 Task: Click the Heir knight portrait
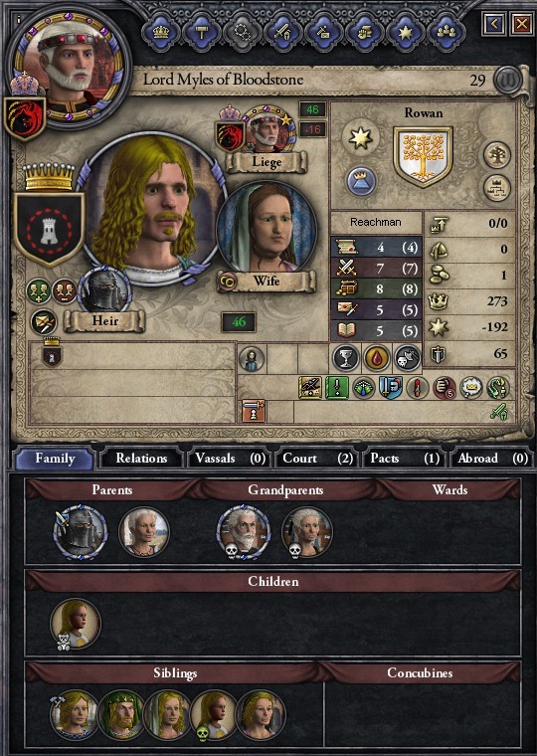[x=104, y=291]
